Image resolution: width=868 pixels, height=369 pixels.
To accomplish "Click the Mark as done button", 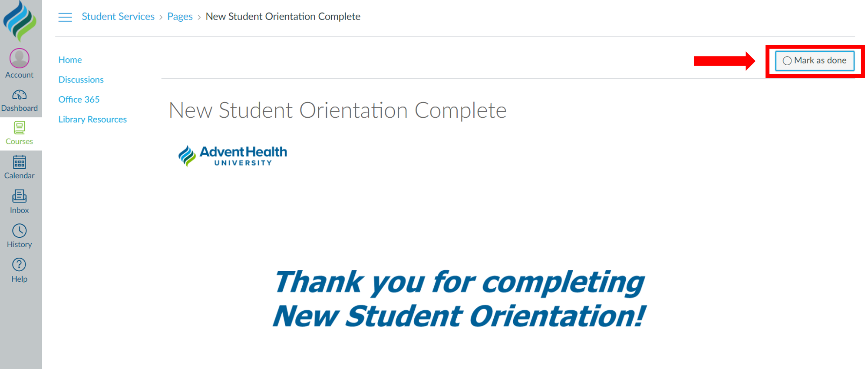I will (x=815, y=61).
